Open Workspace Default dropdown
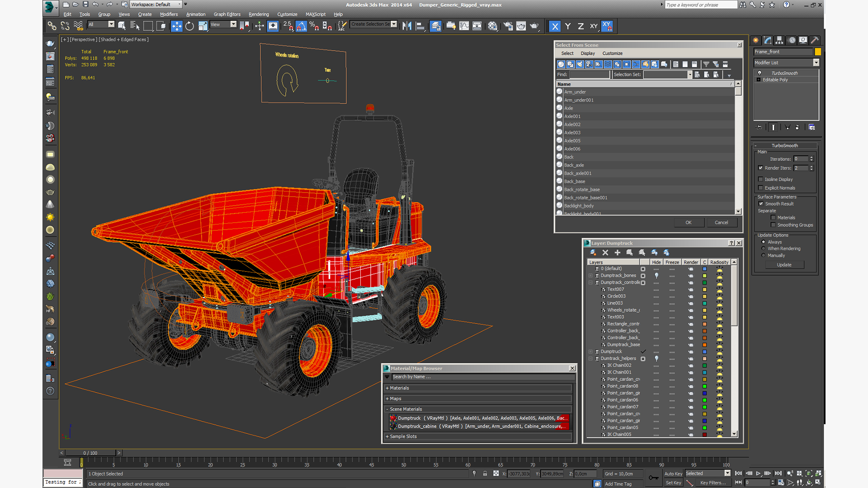The width and height of the screenshot is (868, 488). 156,5
